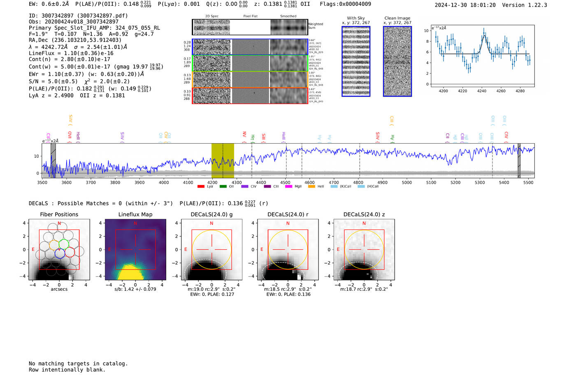The width and height of the screenshot is (576, 392).
Task: Click the DECaLS r-band image
Action: tap(288, 250)
